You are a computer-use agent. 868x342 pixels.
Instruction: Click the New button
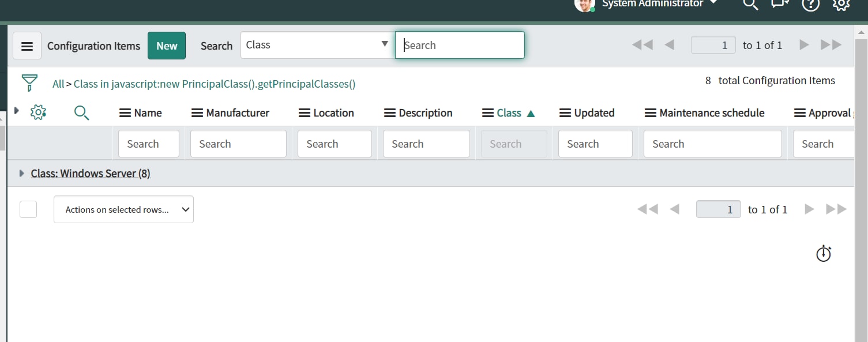click(166, 45)
